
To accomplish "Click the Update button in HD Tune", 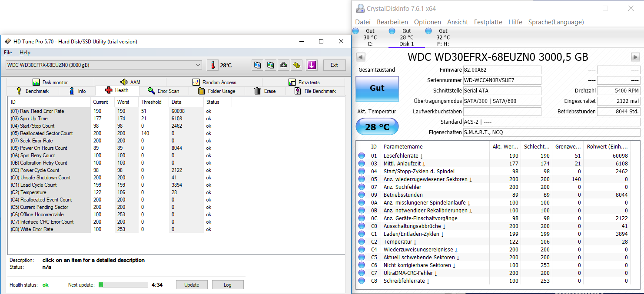I will click(192, 285).
